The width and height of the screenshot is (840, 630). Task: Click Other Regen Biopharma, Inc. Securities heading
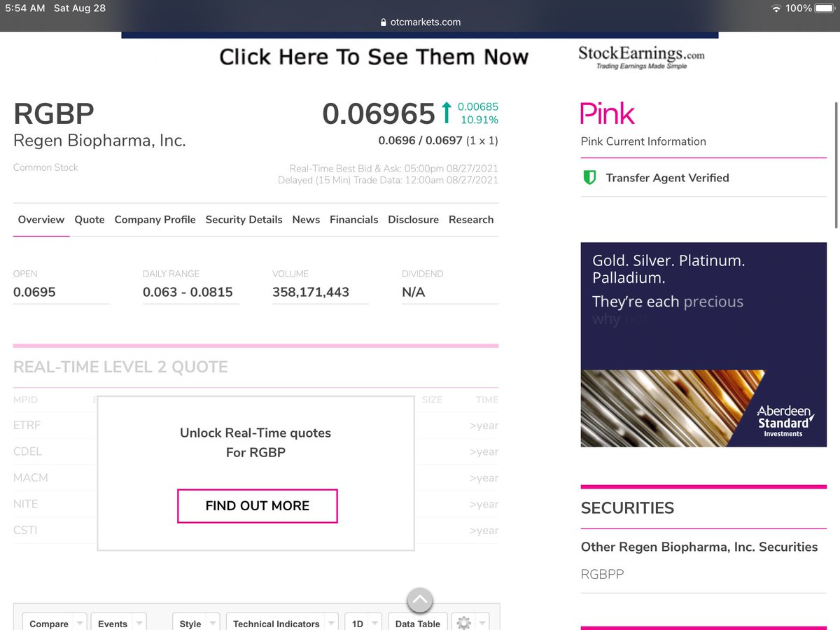click(699, 547)
